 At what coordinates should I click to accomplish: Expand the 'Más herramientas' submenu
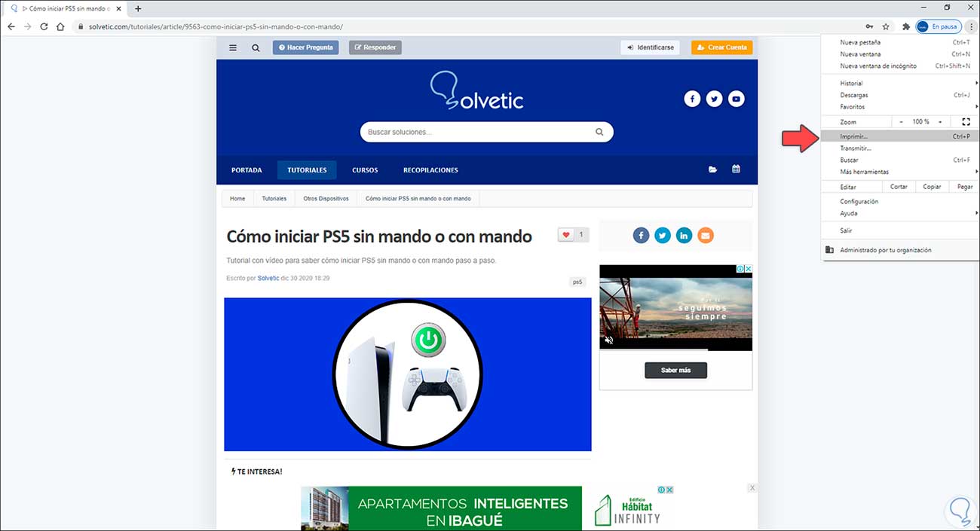click(900, 172)
